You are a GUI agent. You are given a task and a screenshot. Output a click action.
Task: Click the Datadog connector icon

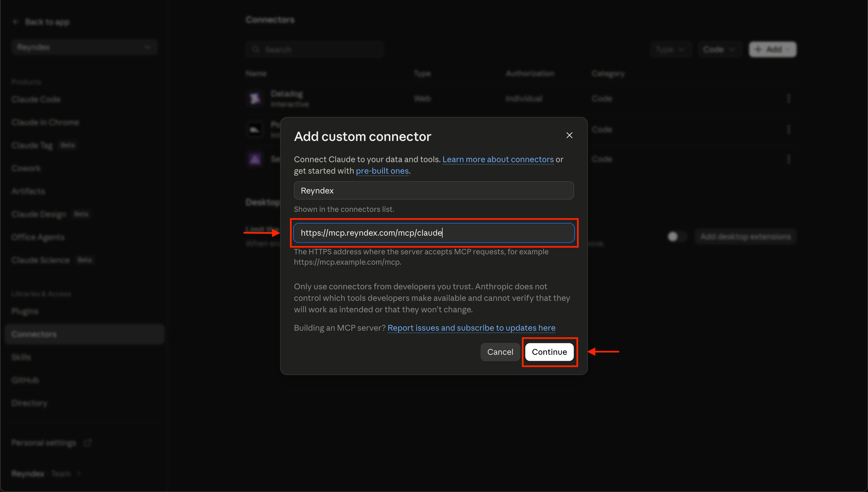[255, 98]
